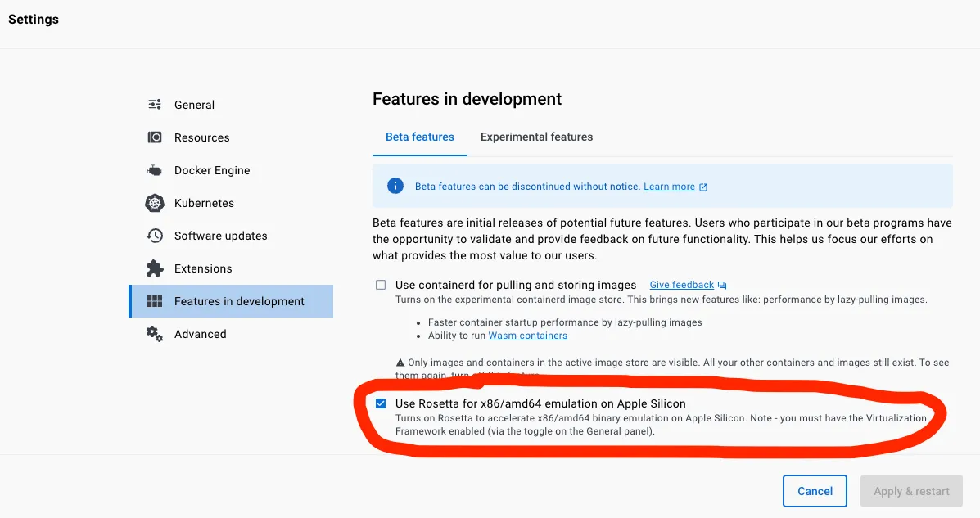980x518 pixels.
Task: Click the blue info icon in banner
Action: pos(395,186)
